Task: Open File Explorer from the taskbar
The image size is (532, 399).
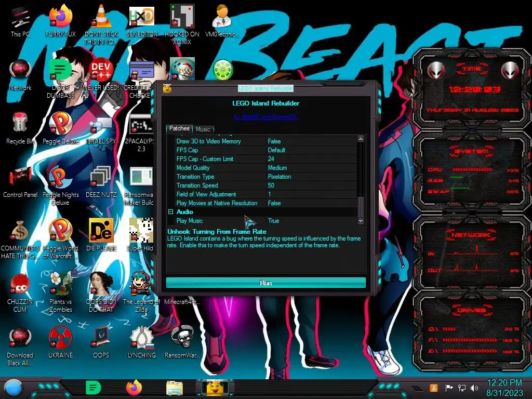Action: tap(175, 388)
